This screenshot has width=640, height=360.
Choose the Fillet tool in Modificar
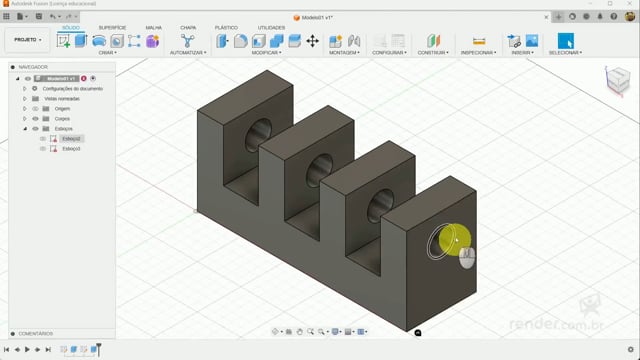[x=240, y=41]
